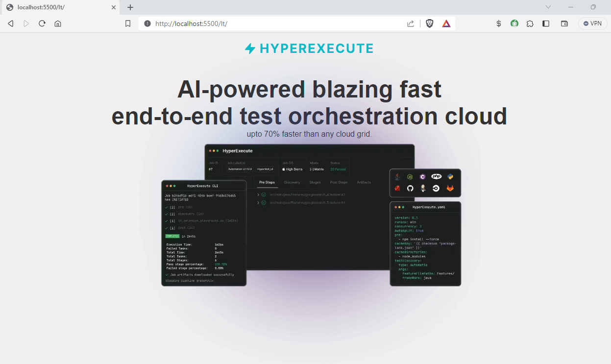
Task: Select the localhost:5500/lt/ browser tab
Action: [x=60, y=7]
